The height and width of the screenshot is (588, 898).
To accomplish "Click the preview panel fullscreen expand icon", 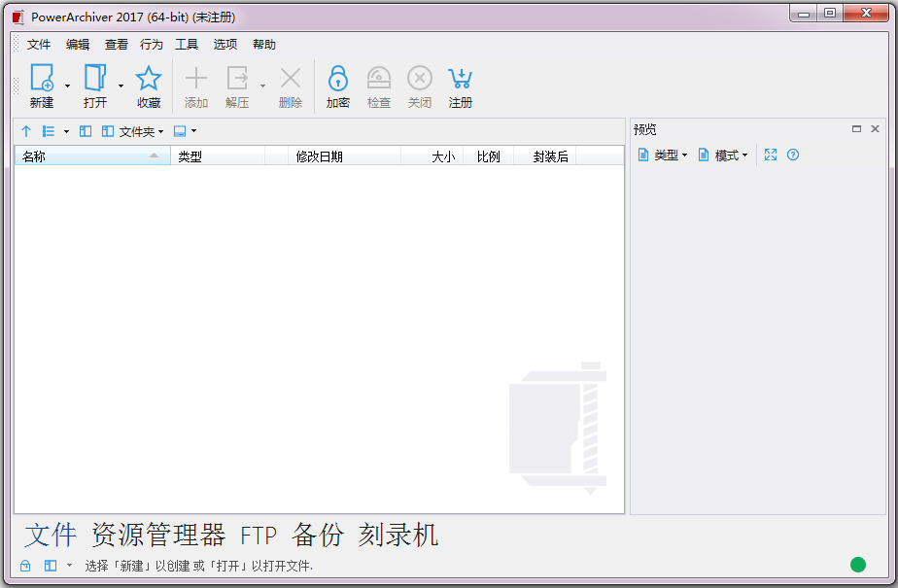I will [771, 154].
